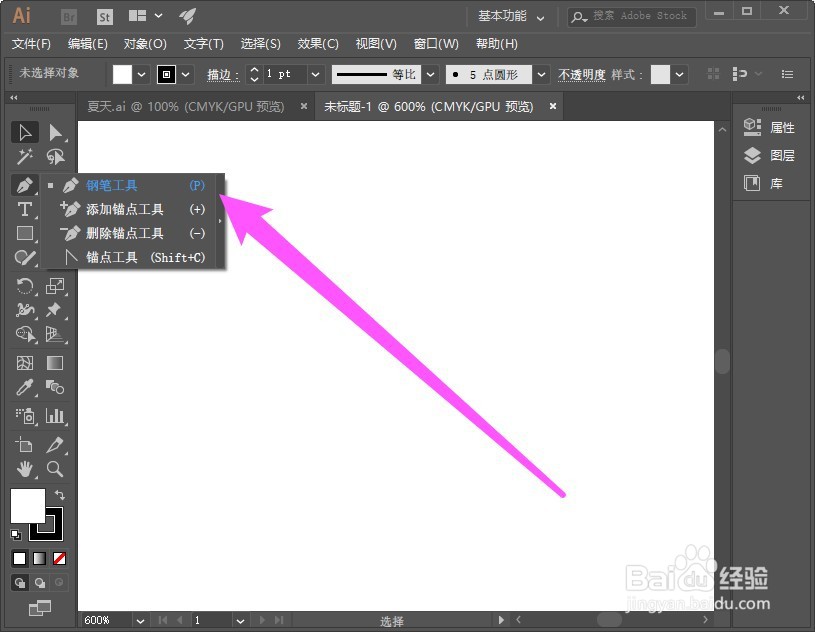Screen dimensions: 815x632
Task: Select the Rotate tool
Action: (x=24, y=286)
